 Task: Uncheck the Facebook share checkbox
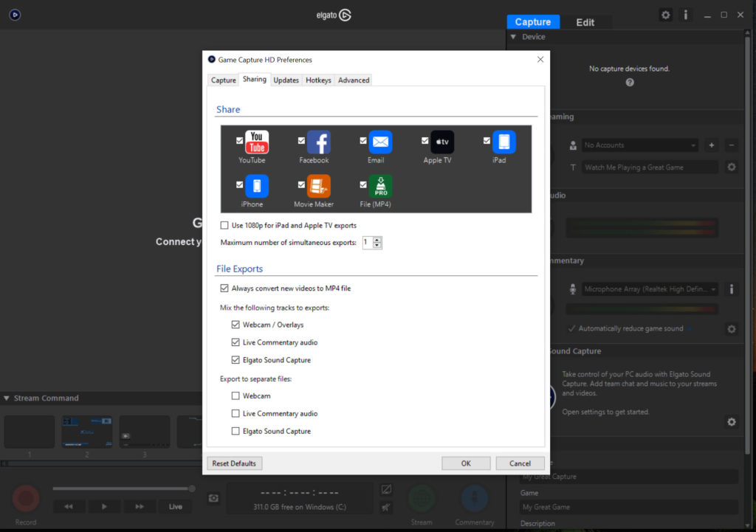pyautogui.click(x=301, y=141)
